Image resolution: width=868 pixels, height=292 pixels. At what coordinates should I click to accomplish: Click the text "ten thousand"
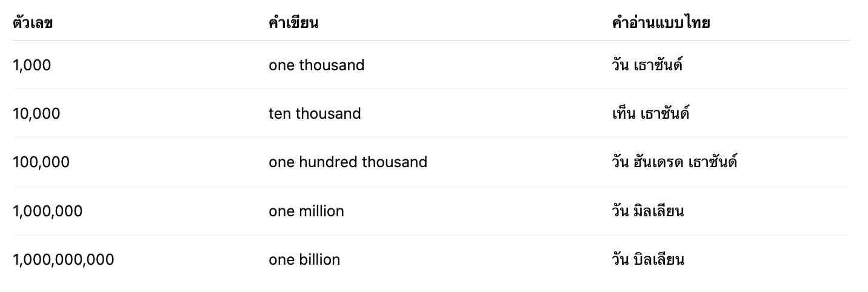tap(315, 113)
